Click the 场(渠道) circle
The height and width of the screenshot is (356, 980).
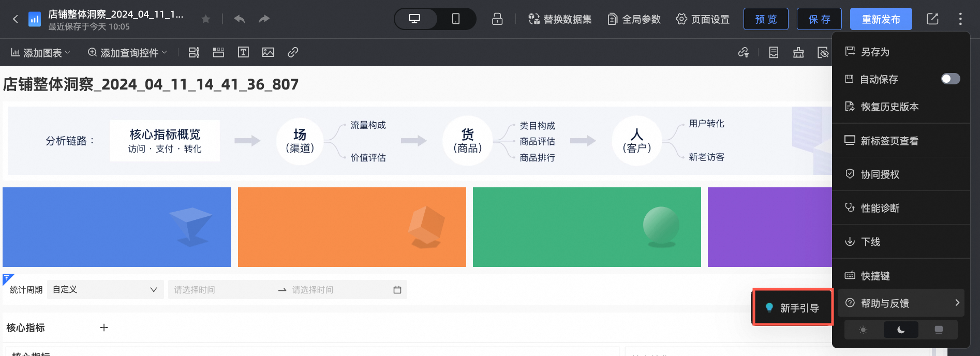(300, 141)
